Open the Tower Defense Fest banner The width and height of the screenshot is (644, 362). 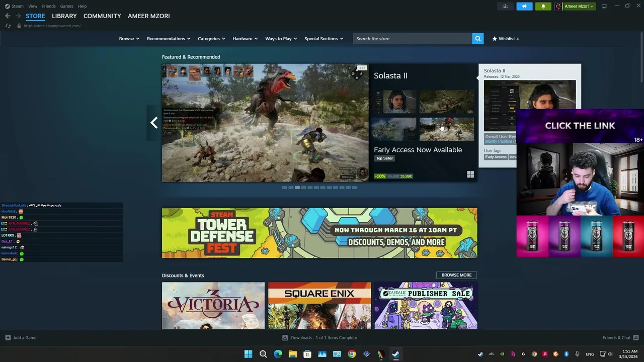319,233
